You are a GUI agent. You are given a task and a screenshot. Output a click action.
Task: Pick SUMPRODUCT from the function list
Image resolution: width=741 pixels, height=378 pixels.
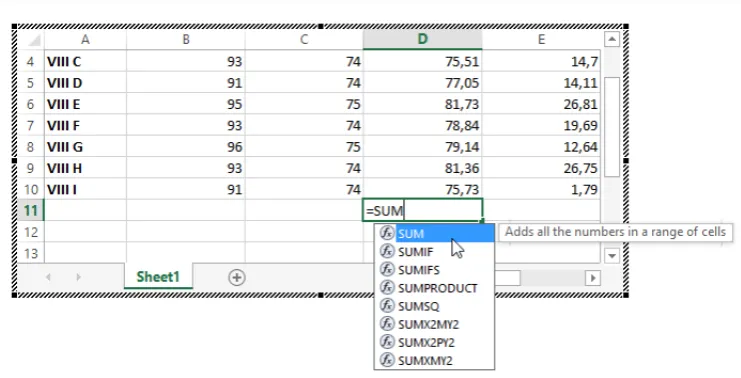434,288
